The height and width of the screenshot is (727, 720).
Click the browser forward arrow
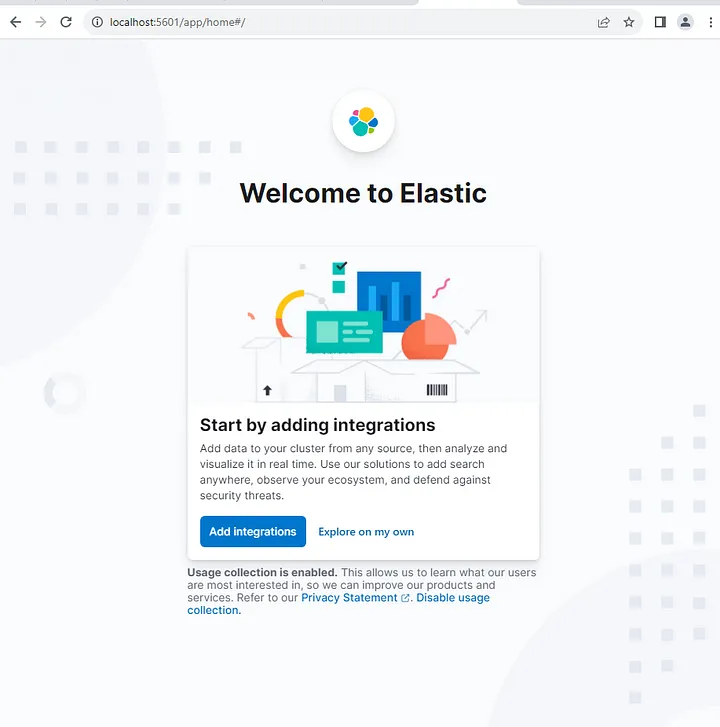click(x=41, y=22)
